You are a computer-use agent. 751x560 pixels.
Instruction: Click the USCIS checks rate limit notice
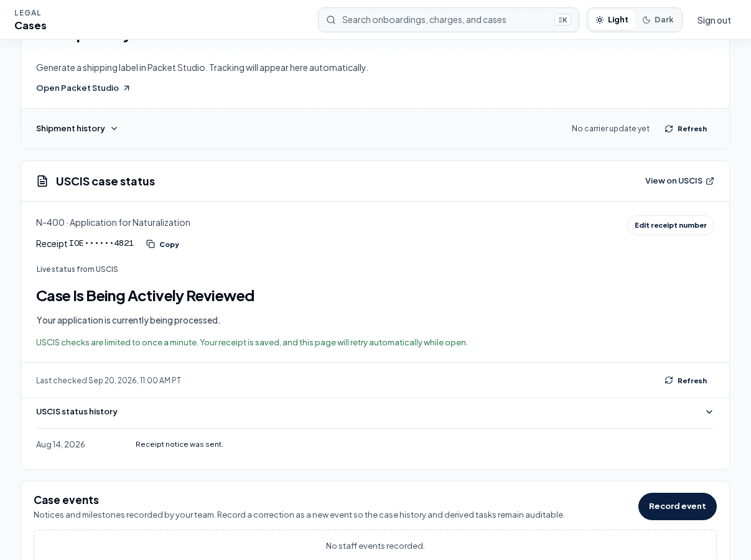(x=252, y=342)
